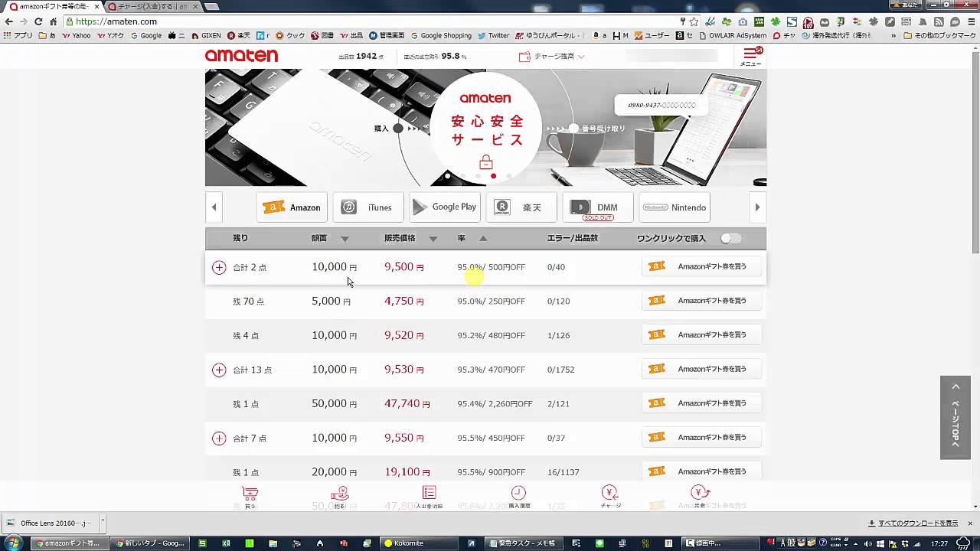Open the チャージ残高 dropdown

(x=551, y=56)
